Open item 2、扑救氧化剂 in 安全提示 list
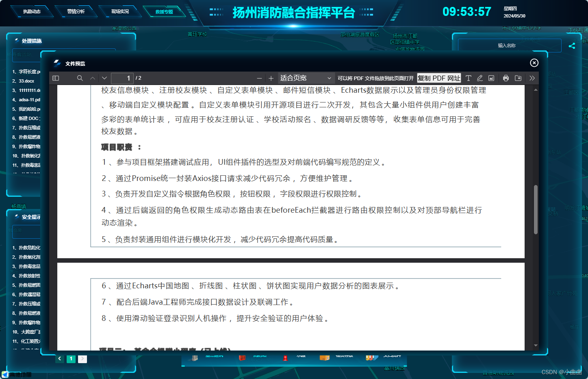588x379 pixels. coord(26,257)
